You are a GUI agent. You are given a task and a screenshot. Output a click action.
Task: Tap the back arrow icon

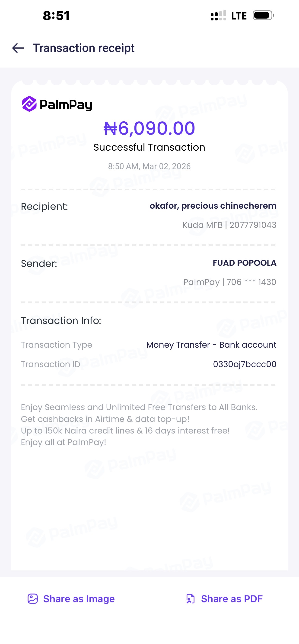point(18,48)
